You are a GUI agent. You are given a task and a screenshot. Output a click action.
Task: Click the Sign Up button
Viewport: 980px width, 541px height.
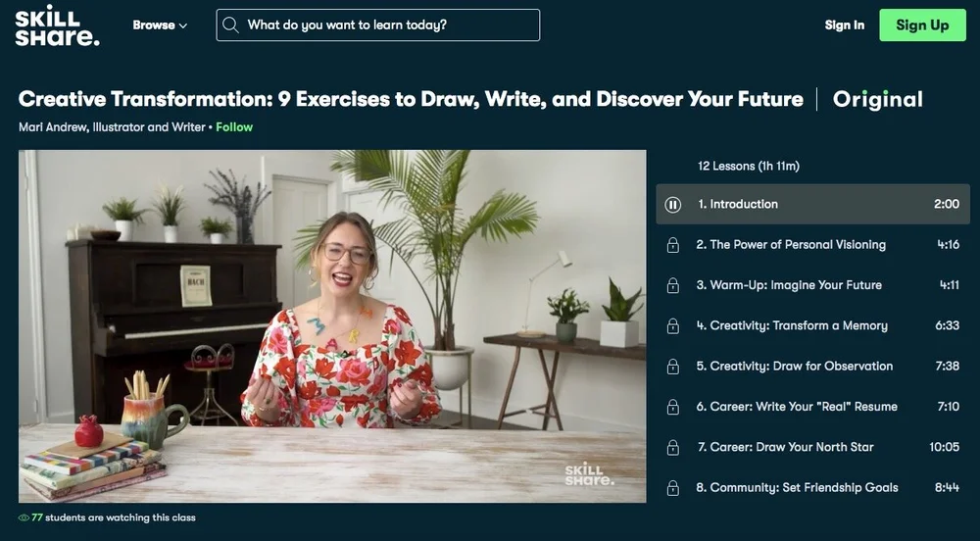tap(922, 25)
